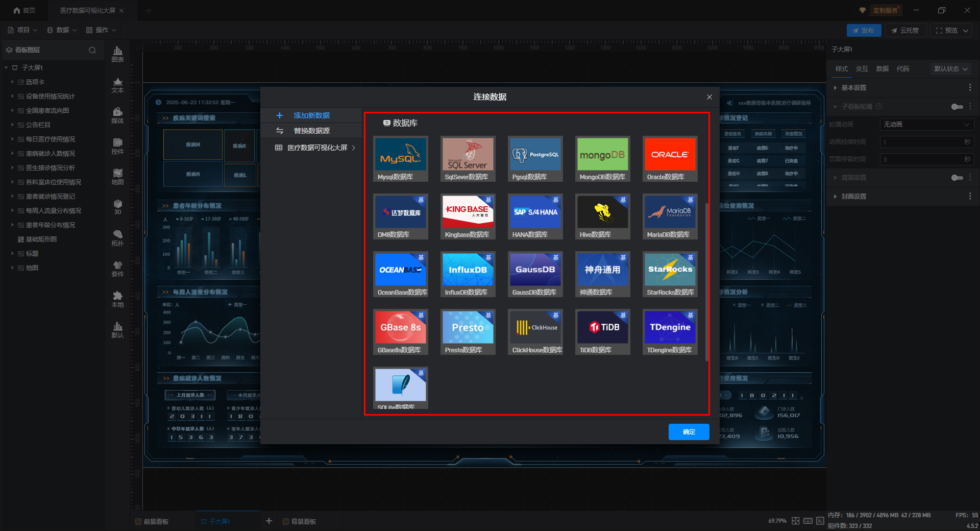Add a new board with plus icon
This screenshot has width=980, height=531.
269,521
